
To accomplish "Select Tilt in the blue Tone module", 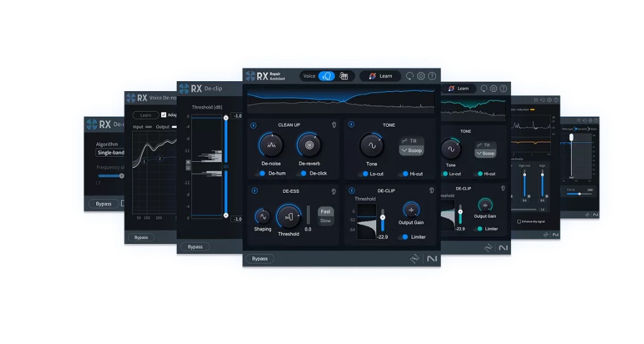I will coord(411,141).
